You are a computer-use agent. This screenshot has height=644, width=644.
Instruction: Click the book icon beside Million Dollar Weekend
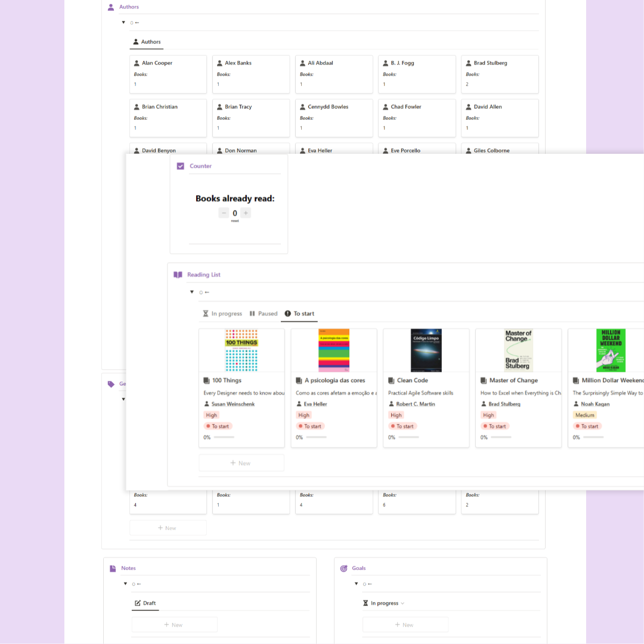click(576, 380)
